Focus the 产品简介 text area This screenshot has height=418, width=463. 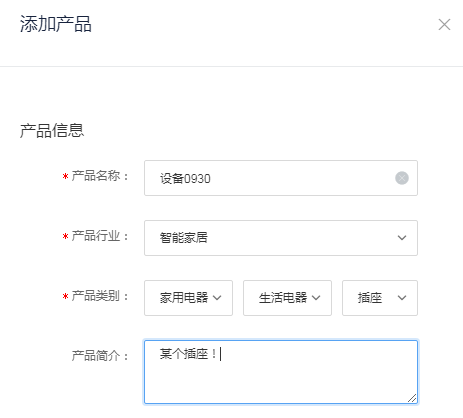281,372
